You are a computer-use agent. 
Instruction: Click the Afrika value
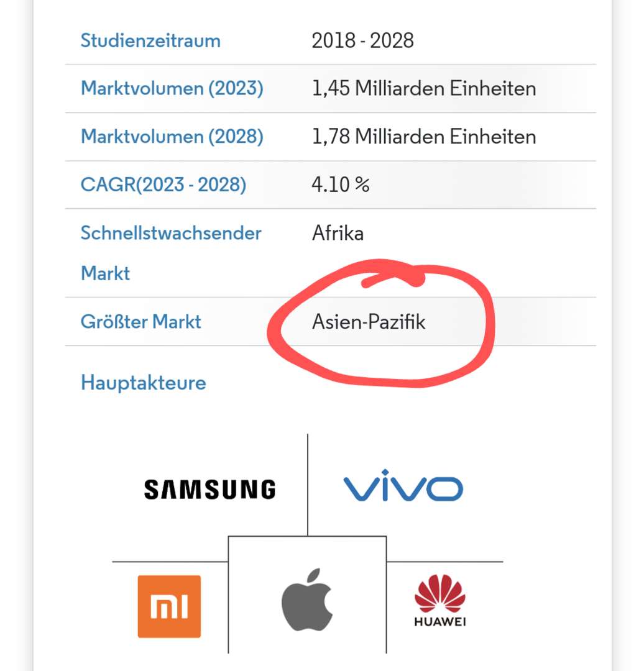pos(338,234)
